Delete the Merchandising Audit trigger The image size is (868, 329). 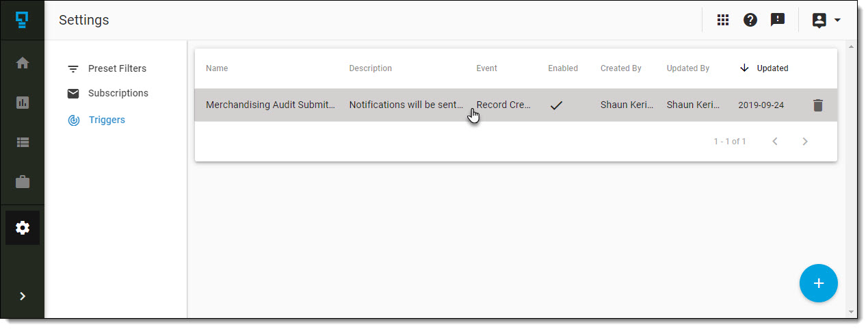tap(817, 105)
